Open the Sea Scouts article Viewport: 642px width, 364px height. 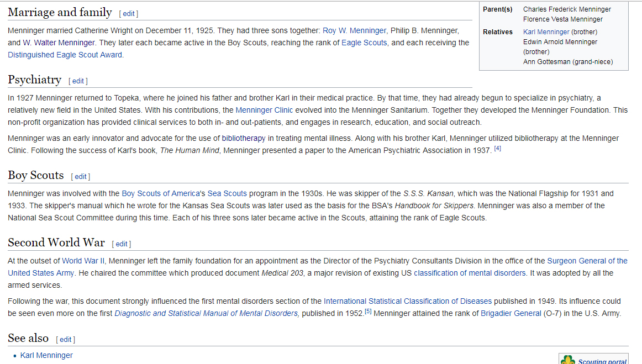click(227, 194)
